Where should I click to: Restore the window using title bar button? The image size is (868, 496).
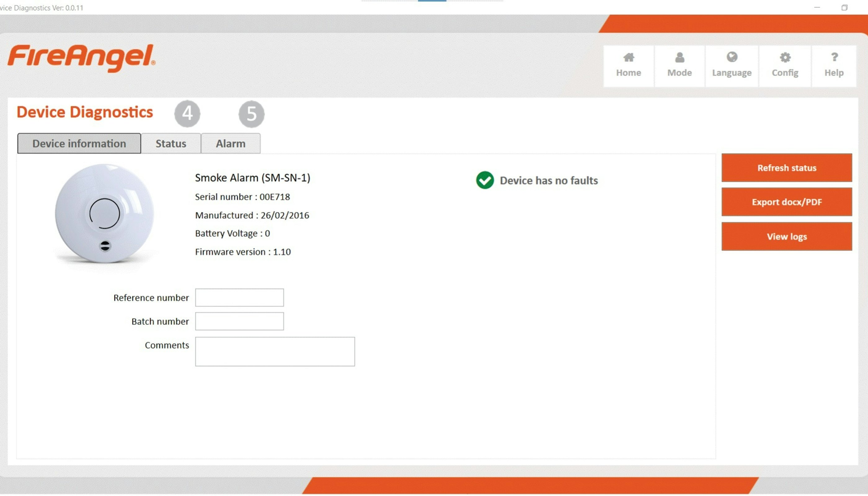(844, 7)
